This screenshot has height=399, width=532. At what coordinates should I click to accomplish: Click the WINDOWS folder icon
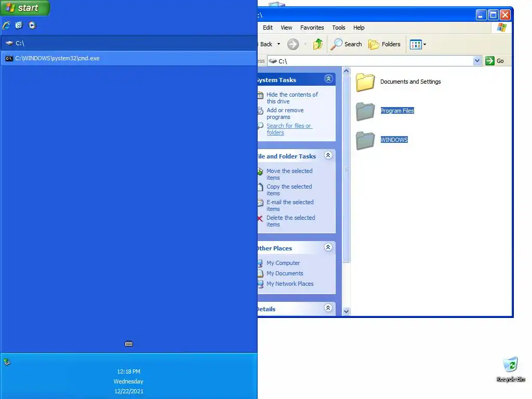[x=365, y=141]
